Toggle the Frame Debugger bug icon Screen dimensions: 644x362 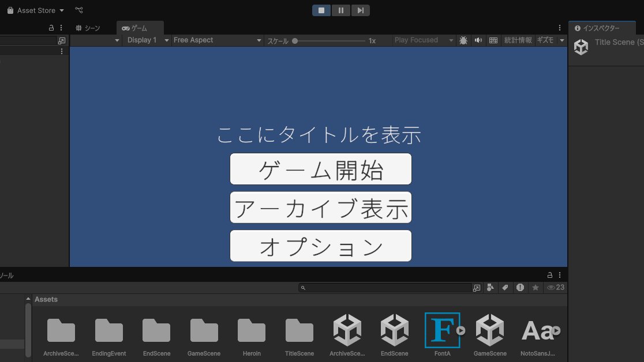463,40
